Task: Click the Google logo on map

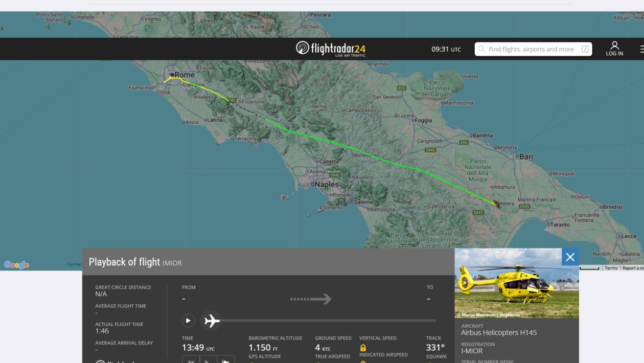Action: 16,265
